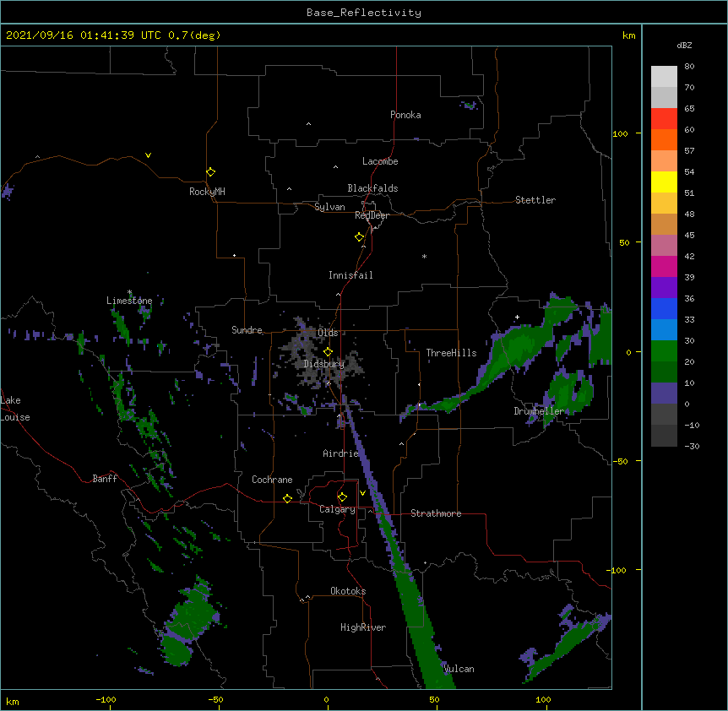
Task: Click the RedDeer city label
Action: tap(372, 215)
